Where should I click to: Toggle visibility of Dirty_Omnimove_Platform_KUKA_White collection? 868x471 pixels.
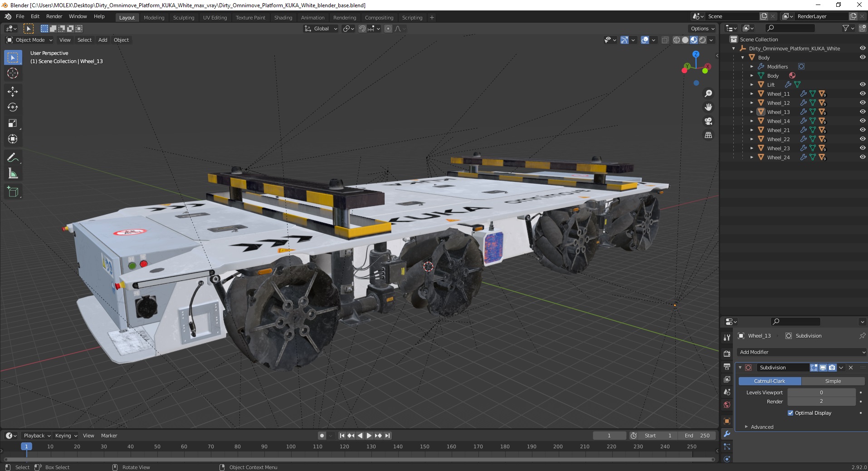(x=862, y=48)
